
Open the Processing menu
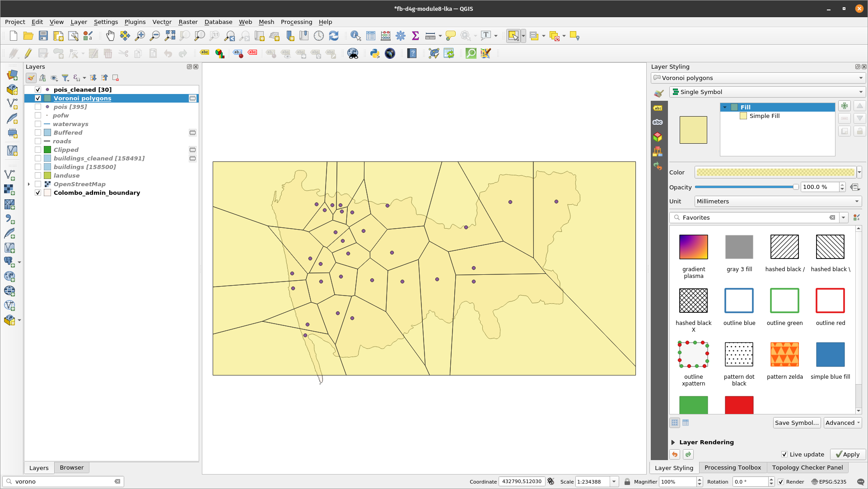(296, 22)
